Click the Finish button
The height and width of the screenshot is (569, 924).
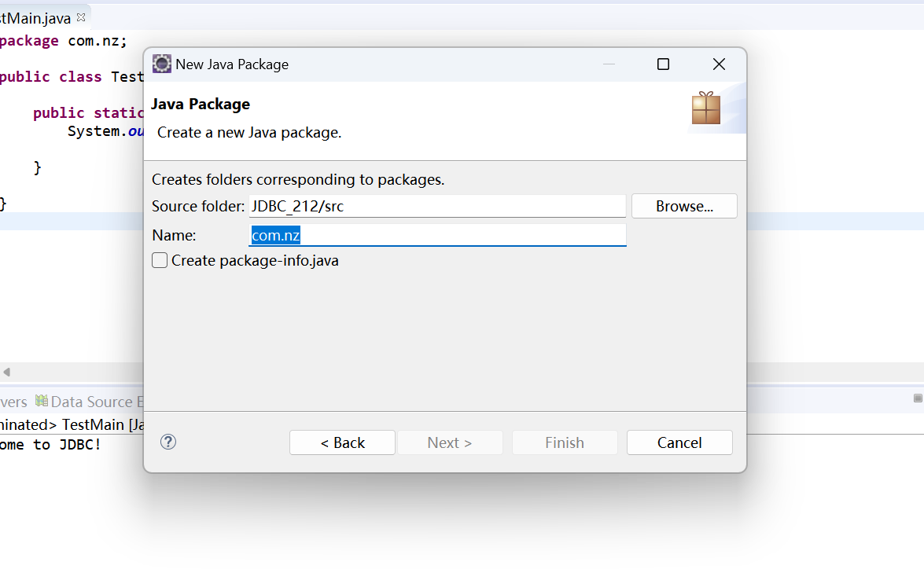(x=565, y=442)
